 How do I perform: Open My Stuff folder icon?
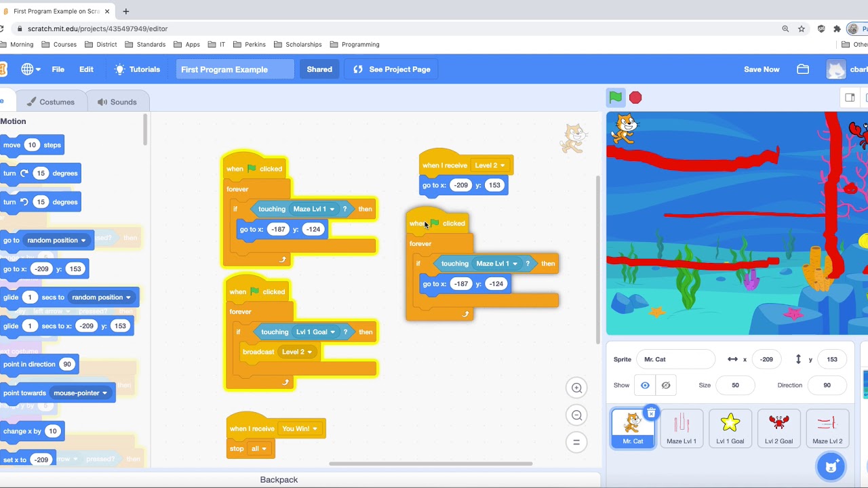click(803, 69)
